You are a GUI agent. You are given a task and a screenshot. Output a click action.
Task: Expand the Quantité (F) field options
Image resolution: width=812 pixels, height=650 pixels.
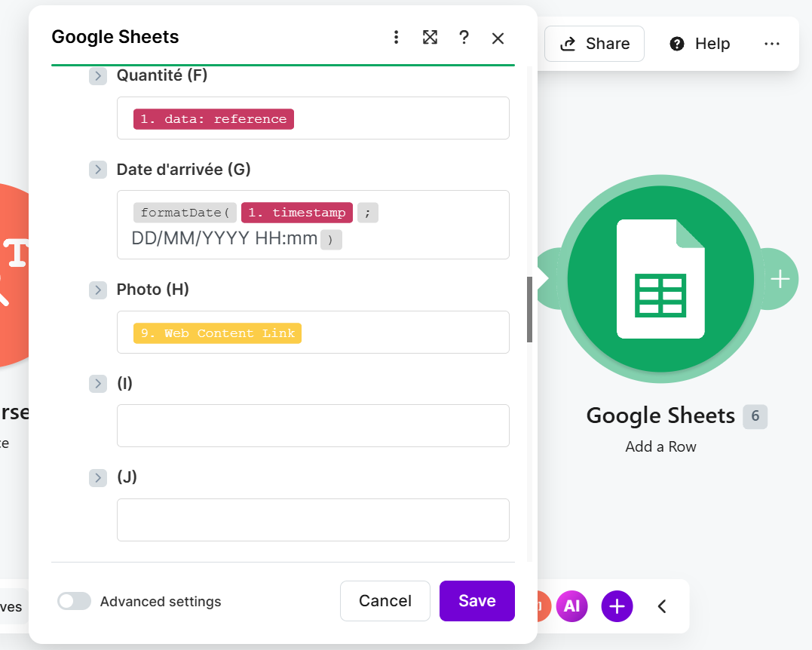point(98,75)
